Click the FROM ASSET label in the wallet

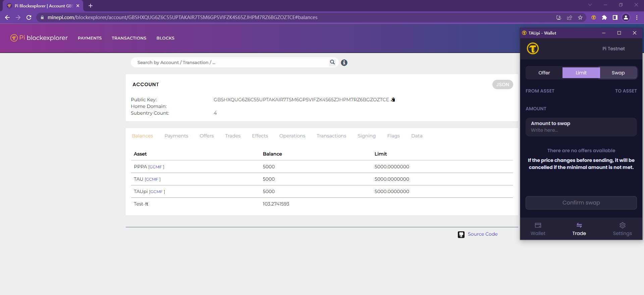(540, 91)
